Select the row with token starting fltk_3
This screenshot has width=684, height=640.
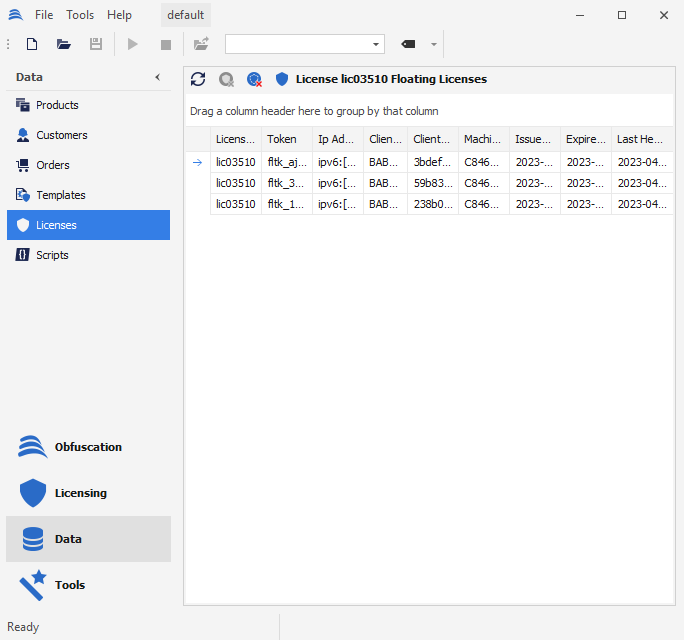286,183
